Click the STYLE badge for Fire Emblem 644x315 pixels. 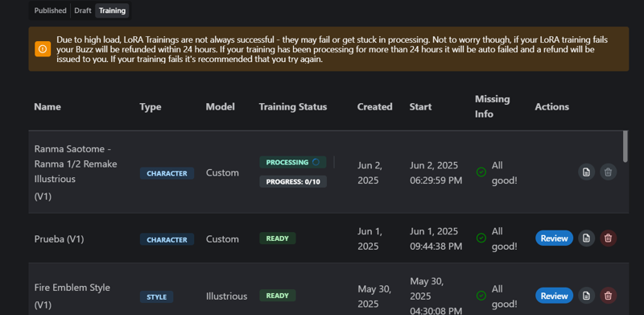[156, 297]
